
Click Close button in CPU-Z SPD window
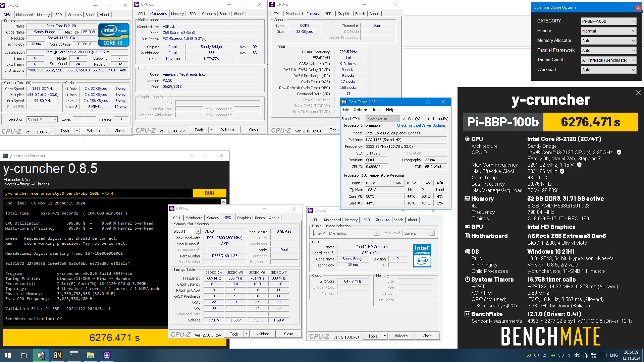coord(288,334)
